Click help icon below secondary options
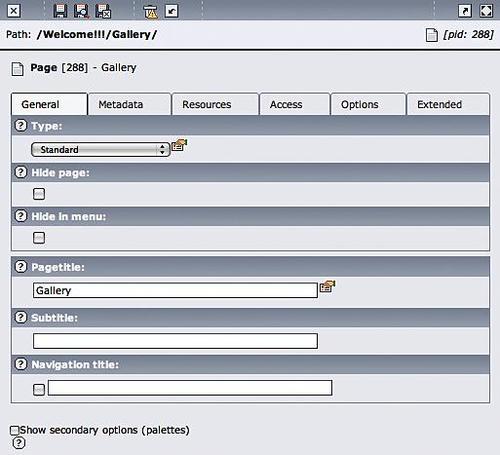Viewport: 500px width, 455px height. pos(19,443)
